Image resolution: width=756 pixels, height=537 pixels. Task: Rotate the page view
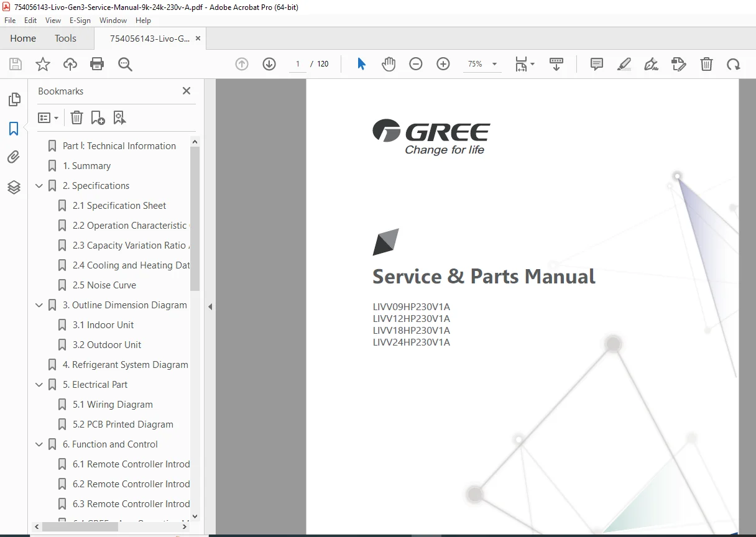pos(734,64)
